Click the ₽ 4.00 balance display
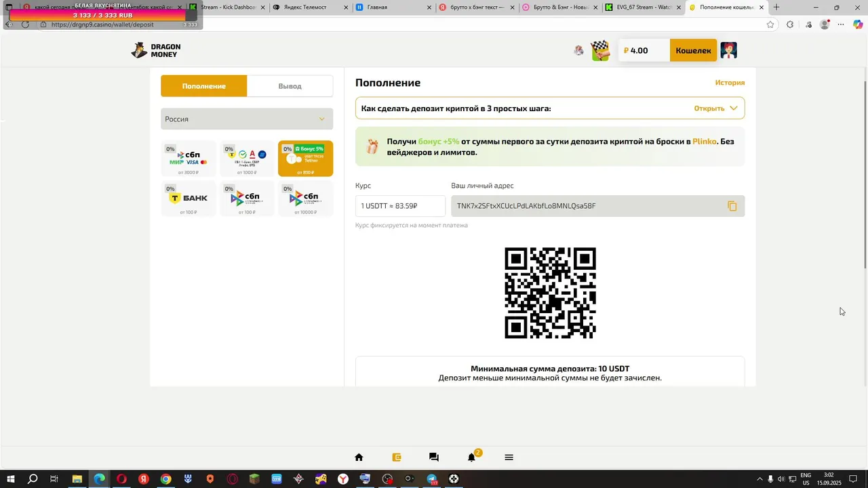The image size is (868, 488). point(644,50)
